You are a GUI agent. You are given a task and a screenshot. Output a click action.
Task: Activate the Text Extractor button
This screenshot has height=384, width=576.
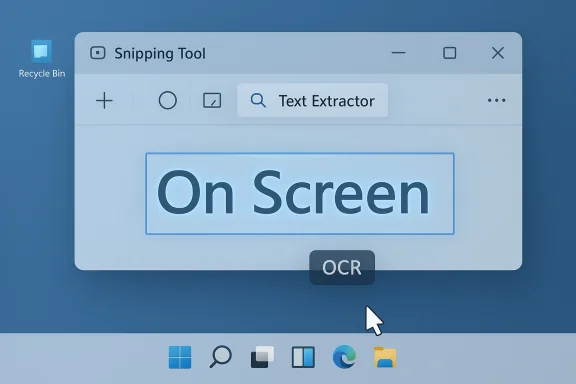pos(313,100)
